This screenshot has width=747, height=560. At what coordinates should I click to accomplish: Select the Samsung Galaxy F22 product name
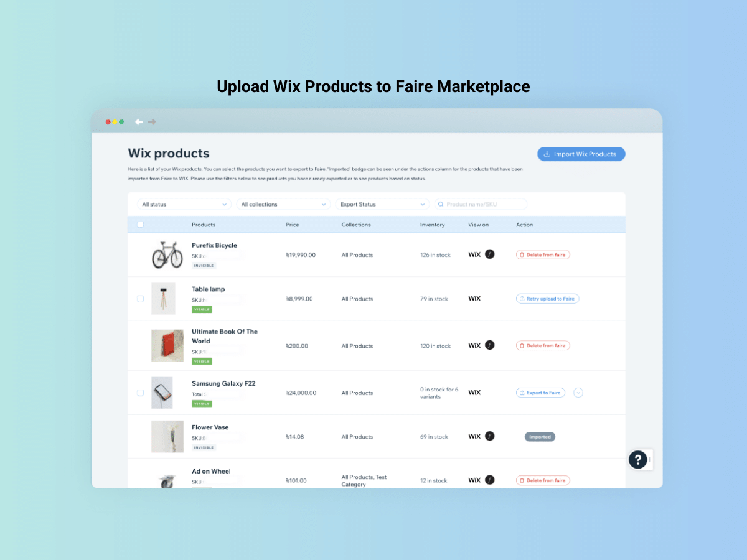[x=223, y=383]
